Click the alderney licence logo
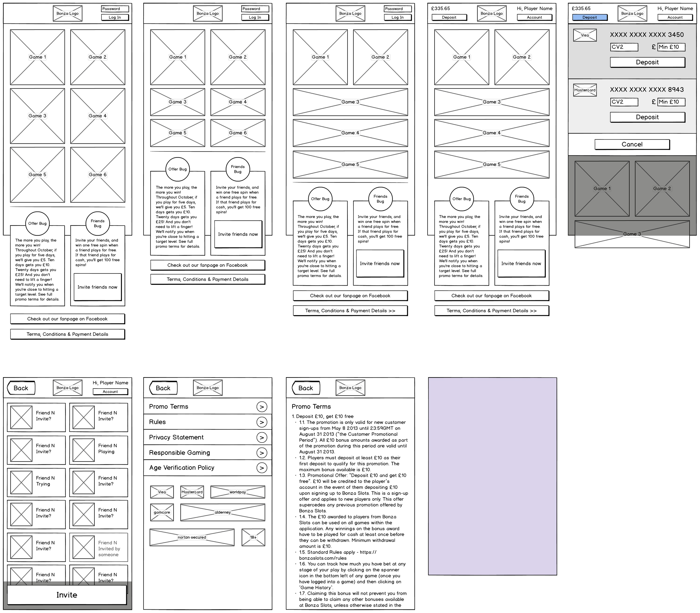 click(x=223, y=512)
